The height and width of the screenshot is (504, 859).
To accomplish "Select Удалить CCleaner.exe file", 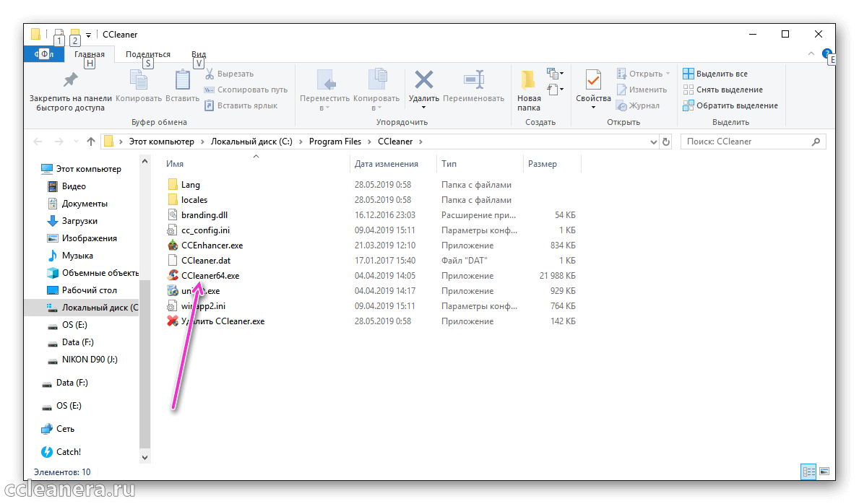I will (223, 321).
